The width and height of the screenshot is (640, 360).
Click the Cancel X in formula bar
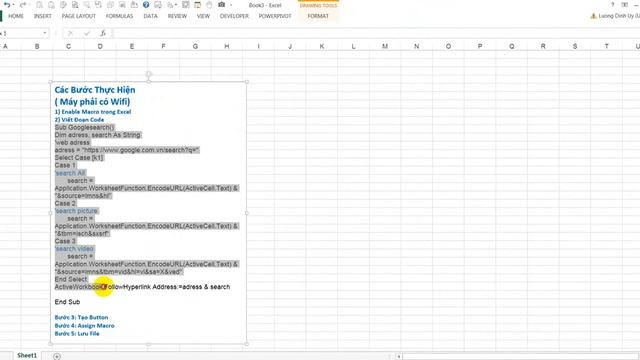click(x=70, y=33)
